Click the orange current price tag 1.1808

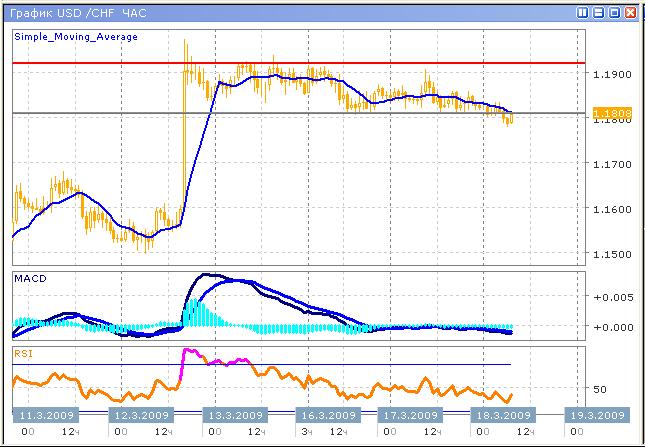[x=612, y=114]
